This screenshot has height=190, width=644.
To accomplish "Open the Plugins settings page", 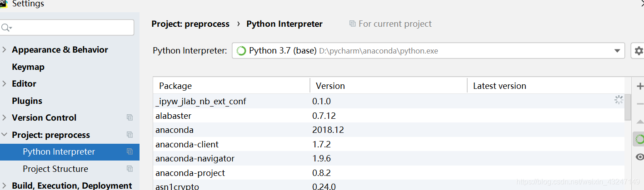I will (x=27, y=101).
